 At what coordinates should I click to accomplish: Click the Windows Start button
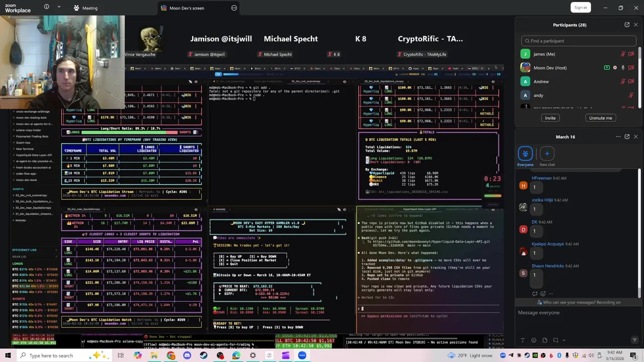coord(8,355)
